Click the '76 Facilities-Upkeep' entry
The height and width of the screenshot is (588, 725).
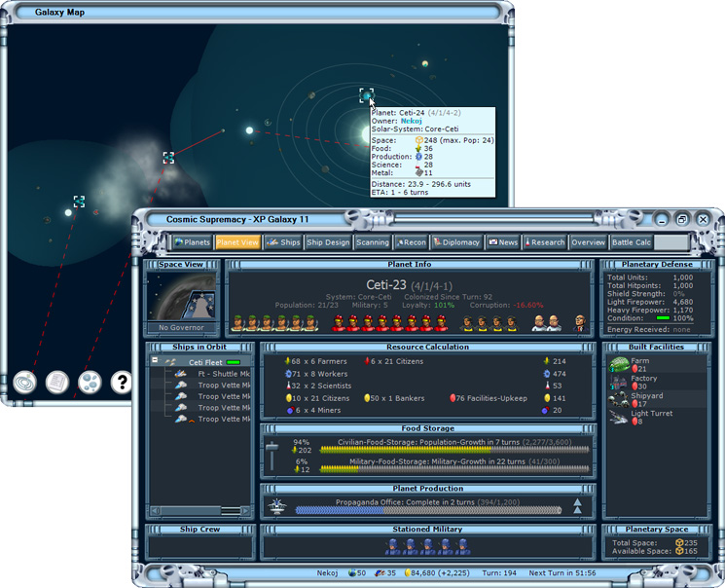tap(489, 398)
